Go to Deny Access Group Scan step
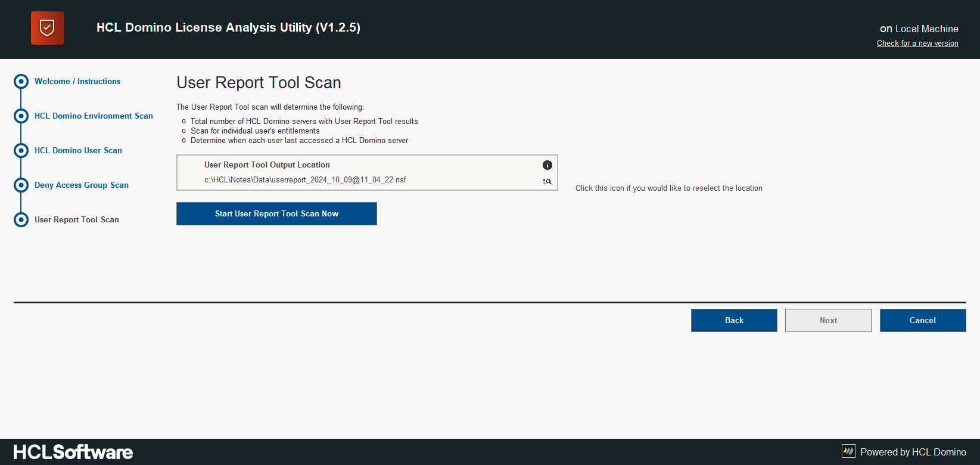The image size is (980, 465). (x=82, y=185)
